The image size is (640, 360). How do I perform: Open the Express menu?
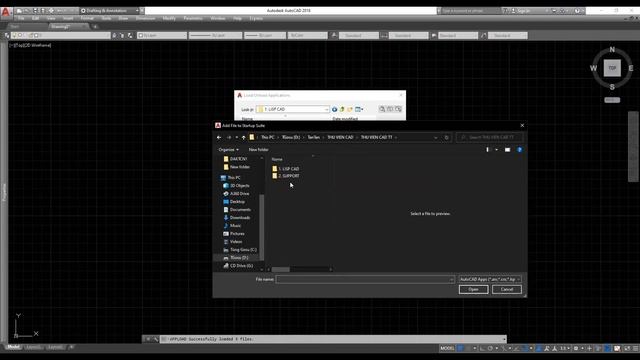(256, 18)
